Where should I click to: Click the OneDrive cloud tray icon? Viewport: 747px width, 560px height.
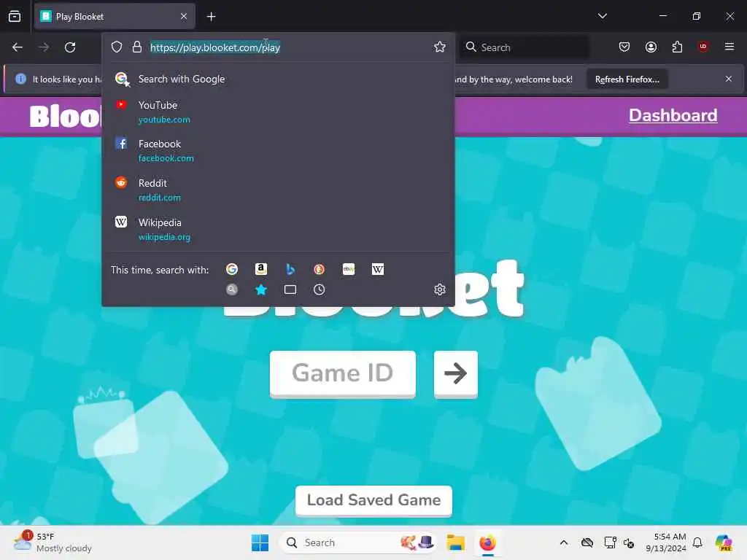point(587,542)
